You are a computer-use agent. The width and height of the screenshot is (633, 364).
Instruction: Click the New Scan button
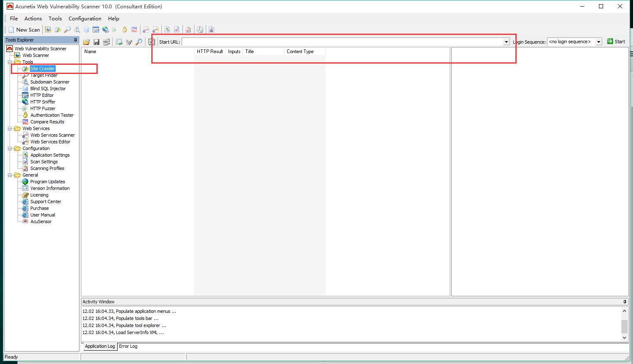tap(24, 30)
